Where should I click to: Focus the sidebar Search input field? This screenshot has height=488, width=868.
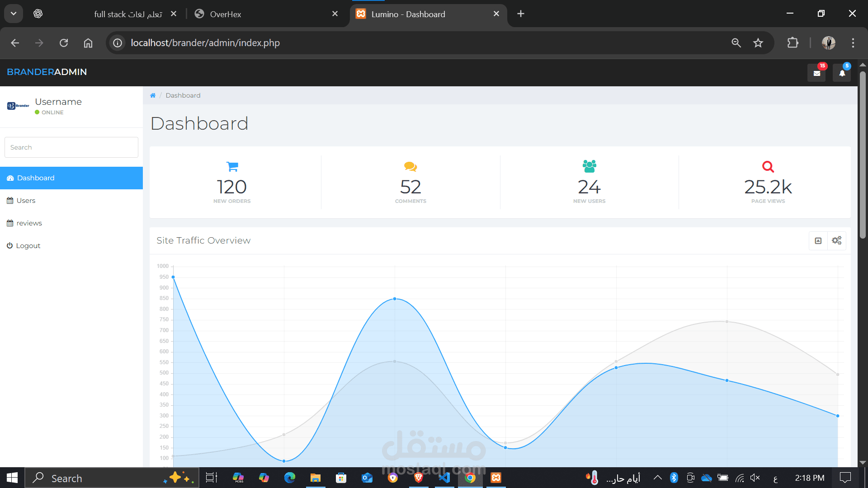tap(71, 147)
